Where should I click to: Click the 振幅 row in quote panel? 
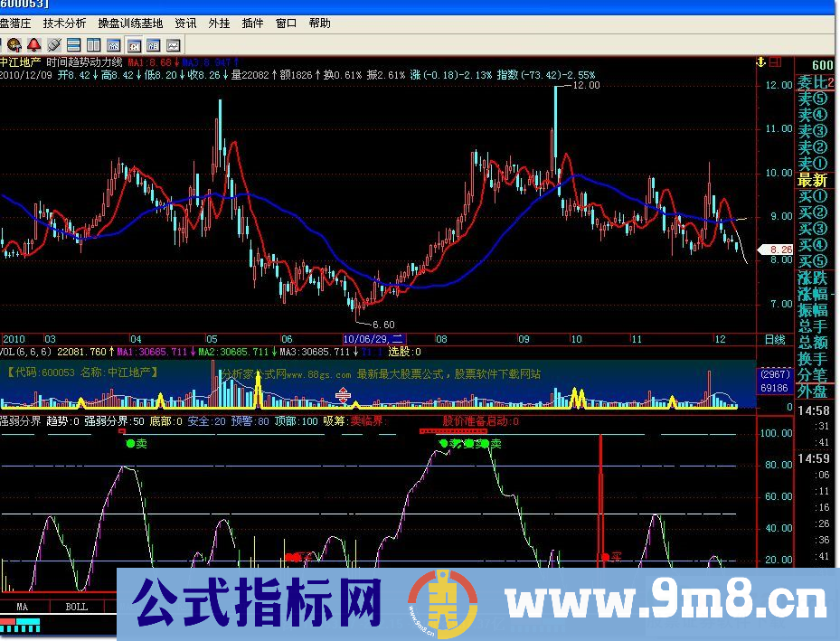click(x=813, y=310)
